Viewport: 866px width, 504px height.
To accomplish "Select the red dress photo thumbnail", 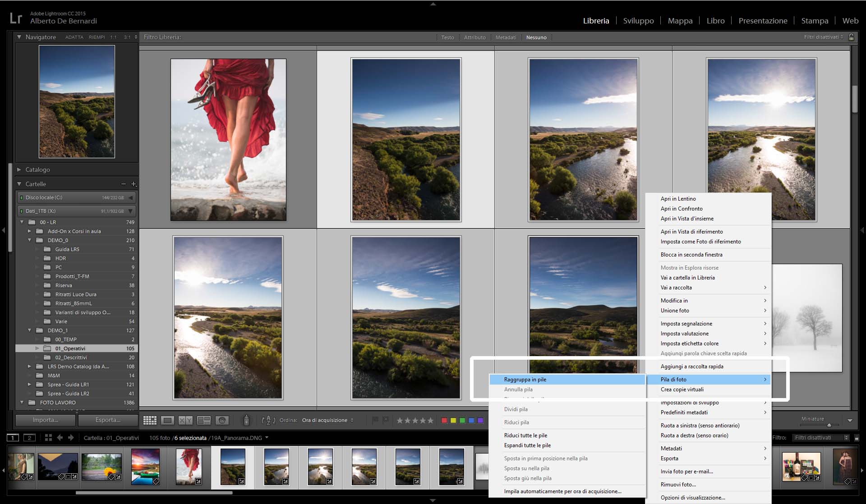I will (228, 140).
